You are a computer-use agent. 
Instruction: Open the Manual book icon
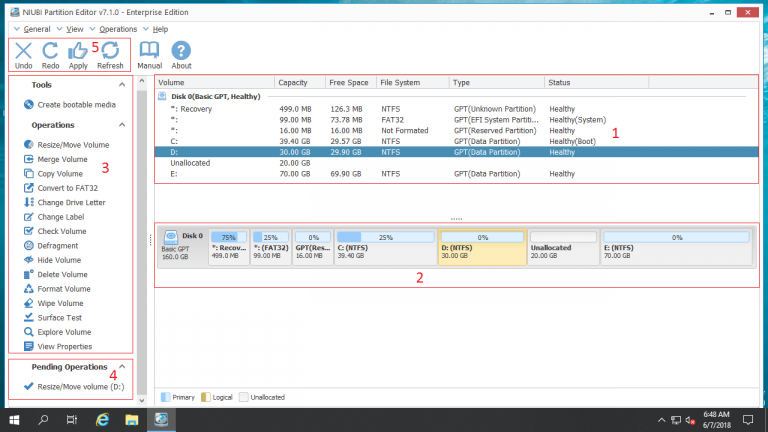tap(149, 50)
